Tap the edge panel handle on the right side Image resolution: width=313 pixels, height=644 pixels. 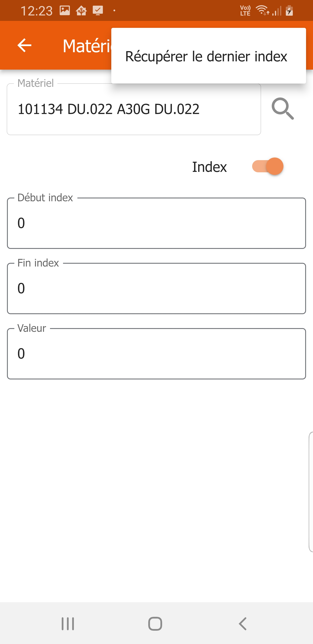311,491
